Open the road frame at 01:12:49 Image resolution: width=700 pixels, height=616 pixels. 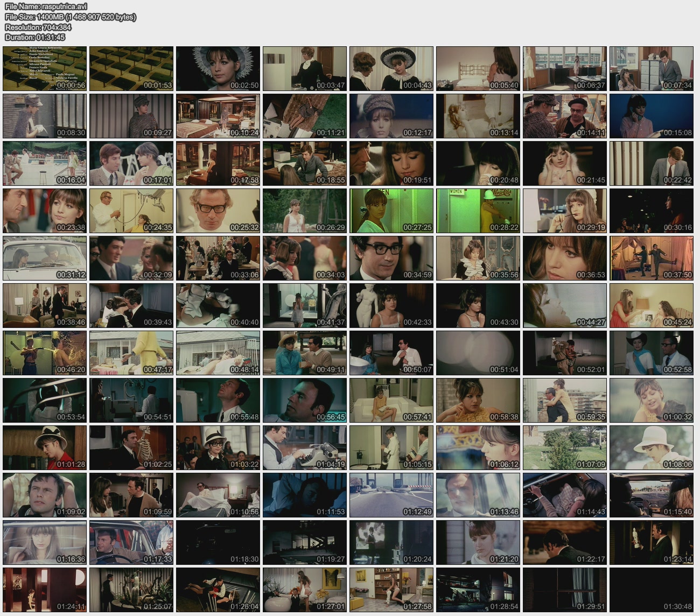(x=391, y=495)
